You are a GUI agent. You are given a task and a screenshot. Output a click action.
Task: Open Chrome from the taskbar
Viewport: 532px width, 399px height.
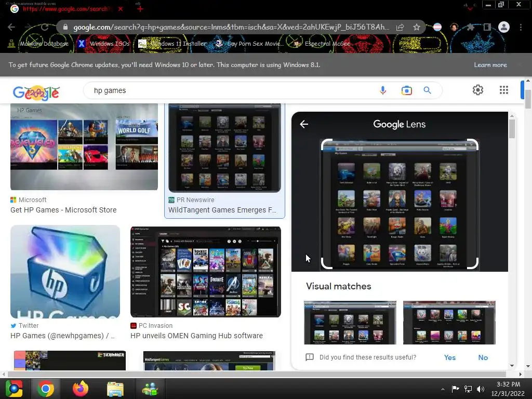click(x=46, y=389)
